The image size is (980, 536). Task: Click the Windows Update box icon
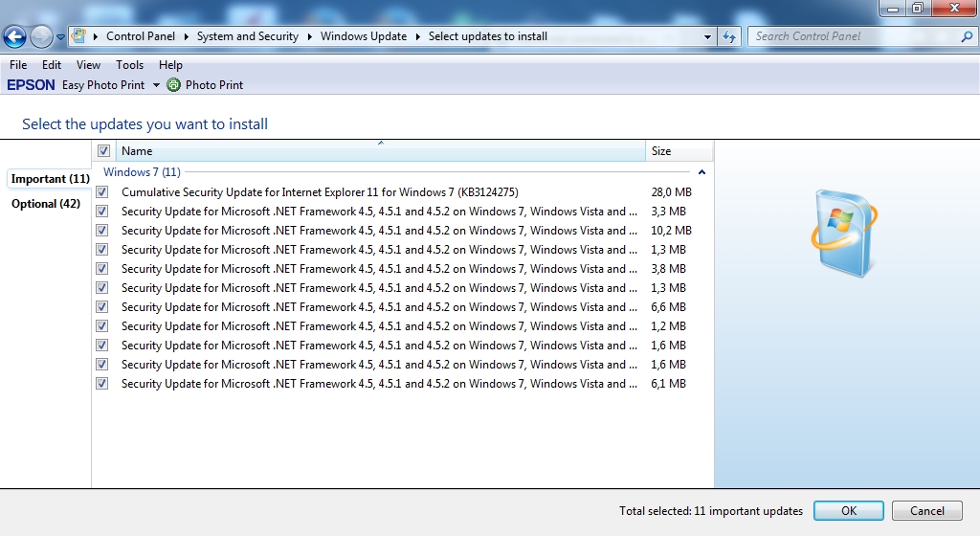[844, 234]
